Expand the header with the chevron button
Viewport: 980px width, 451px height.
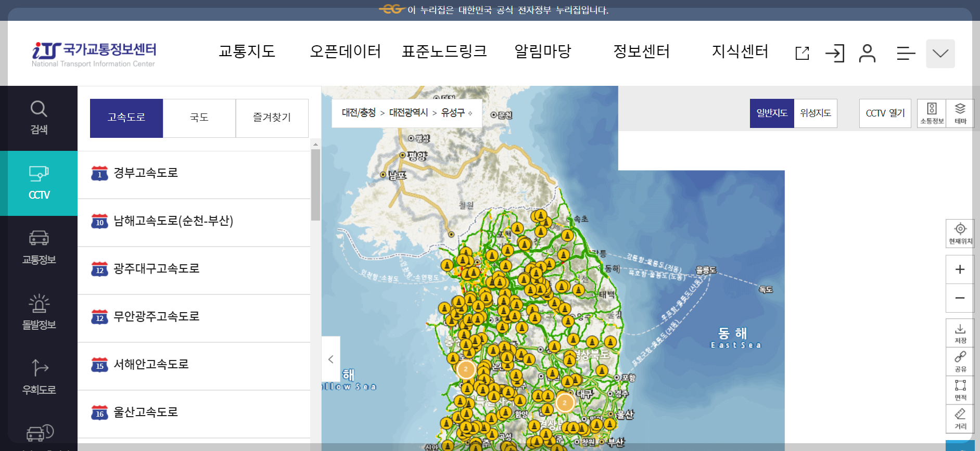tap(940, 54)
